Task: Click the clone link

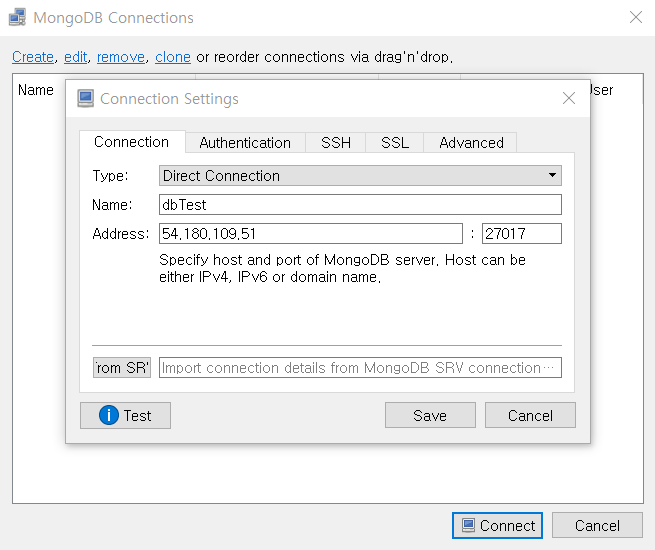Action: (173, 57)
